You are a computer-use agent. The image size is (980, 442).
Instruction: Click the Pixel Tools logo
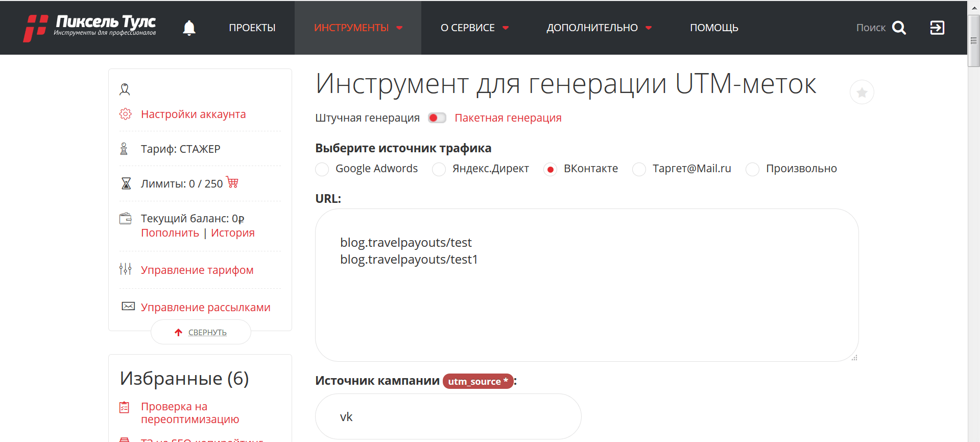coord(90,28)
